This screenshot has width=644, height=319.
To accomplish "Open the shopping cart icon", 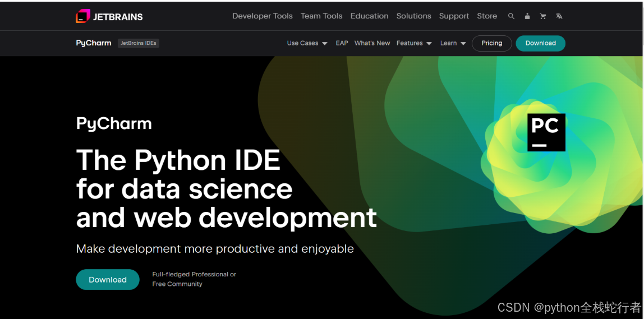I will [x=543, y=16].
